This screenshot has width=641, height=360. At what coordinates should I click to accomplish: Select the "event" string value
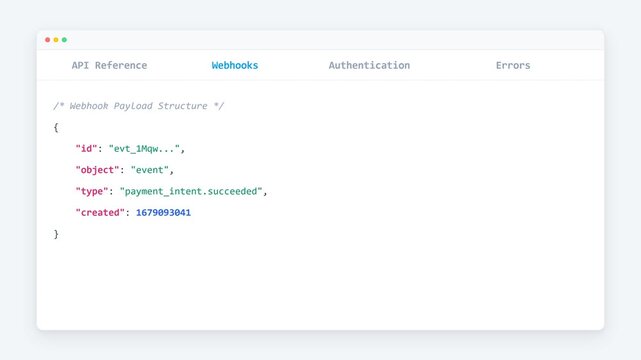tap(150, 170)
